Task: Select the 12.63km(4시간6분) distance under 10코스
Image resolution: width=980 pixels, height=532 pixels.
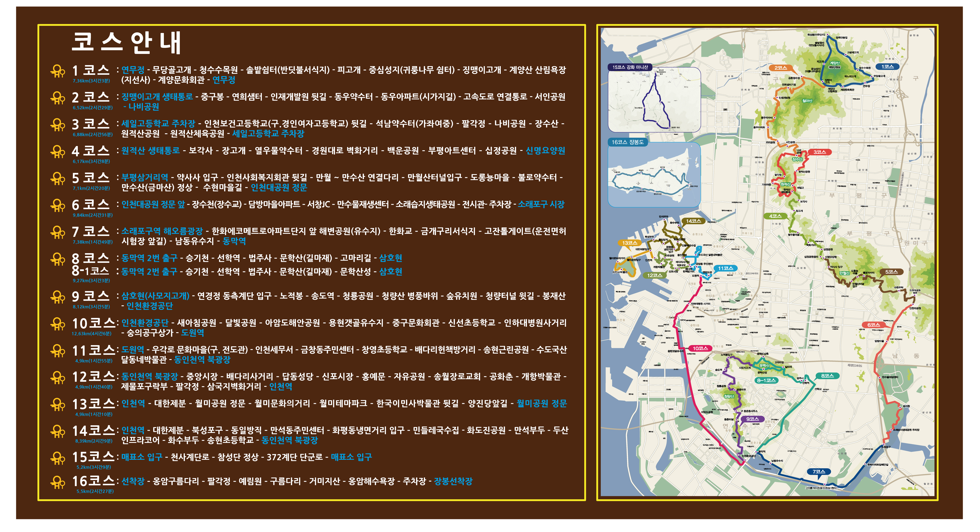Action: (x=91, y=334)
